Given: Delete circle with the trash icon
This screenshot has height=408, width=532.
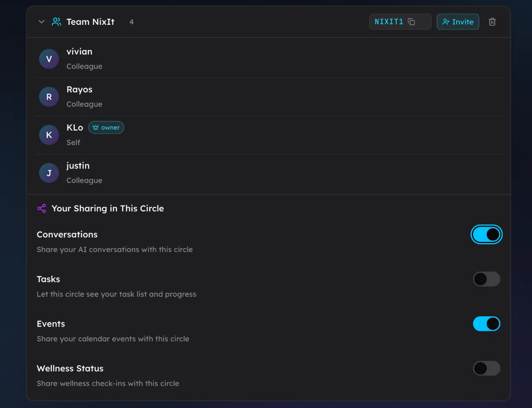Looking at the screenshot, I should tap(492, 22).
